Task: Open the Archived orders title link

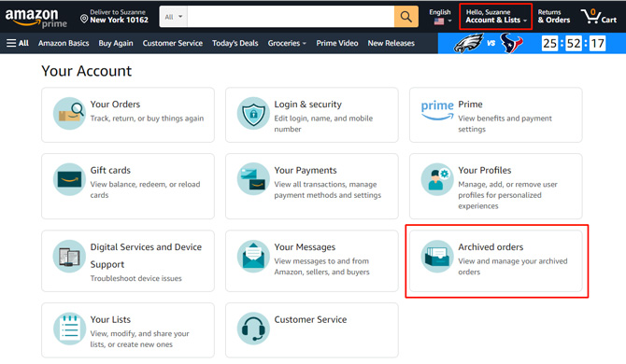Action: click(x=491, y=247)
